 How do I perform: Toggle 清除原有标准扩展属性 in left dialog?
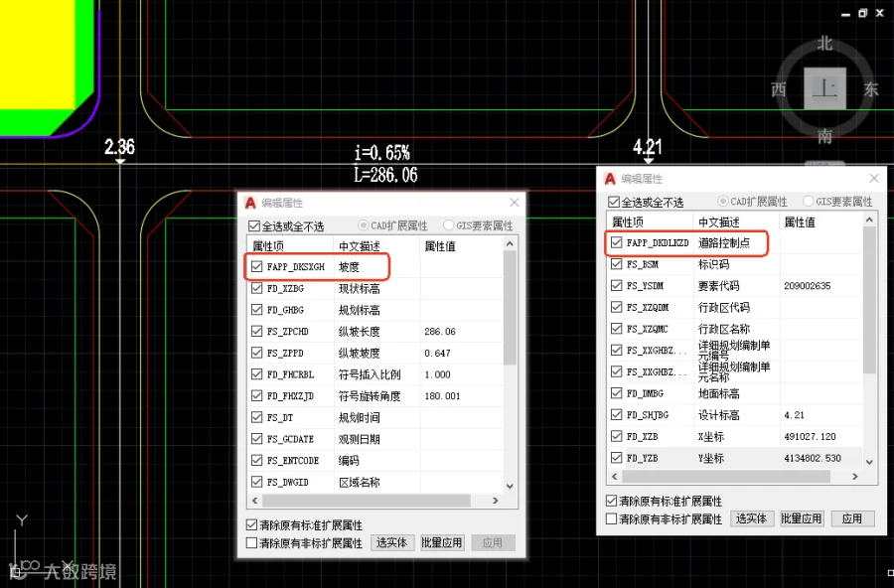coord(251,525)
